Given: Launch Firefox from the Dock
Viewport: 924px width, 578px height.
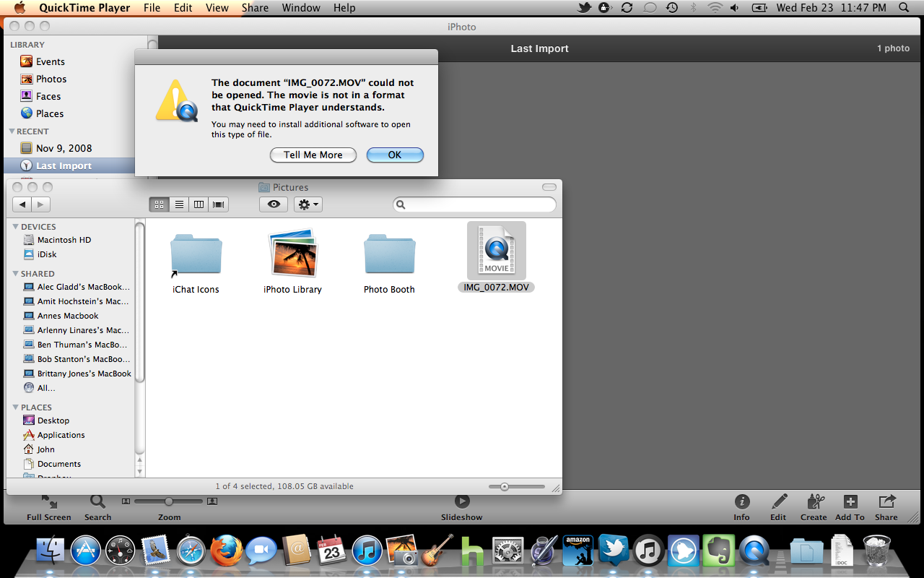Looking at the screenshot, I should pos(226,551).
